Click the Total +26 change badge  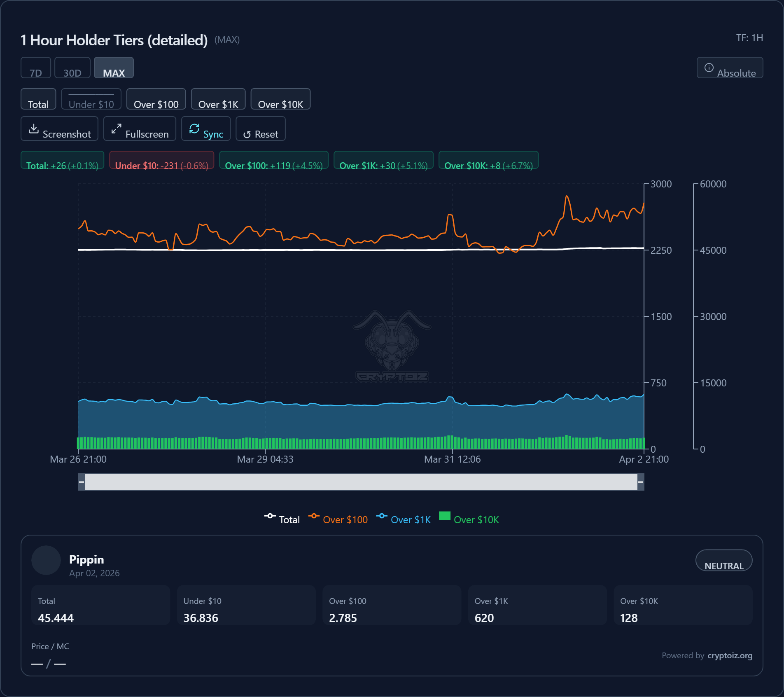tap(63, 160)
